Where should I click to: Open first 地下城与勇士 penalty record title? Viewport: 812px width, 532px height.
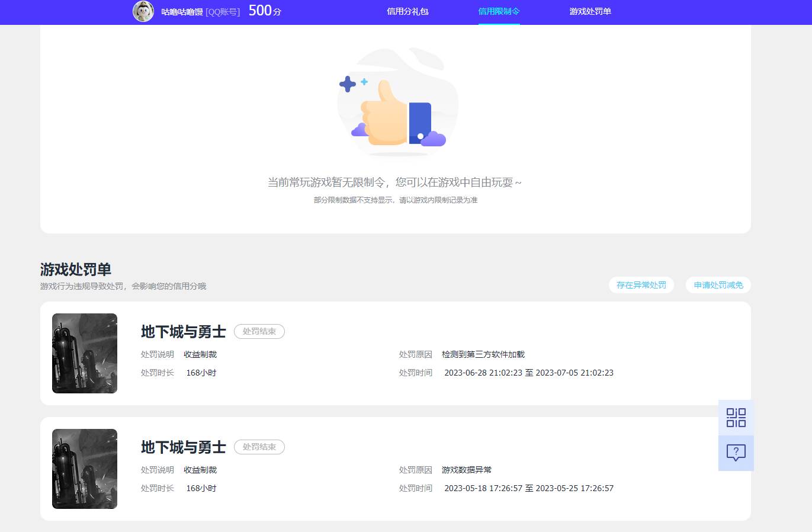182,332
